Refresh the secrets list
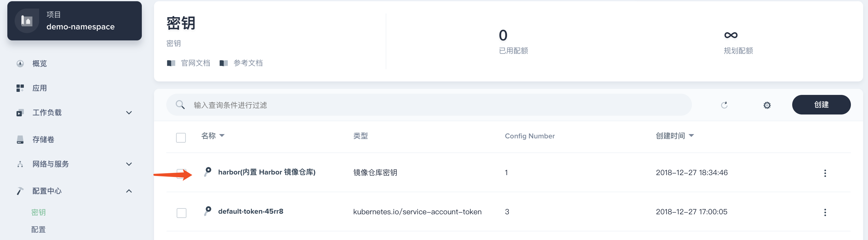868x240 pixels. coord(724,105)
